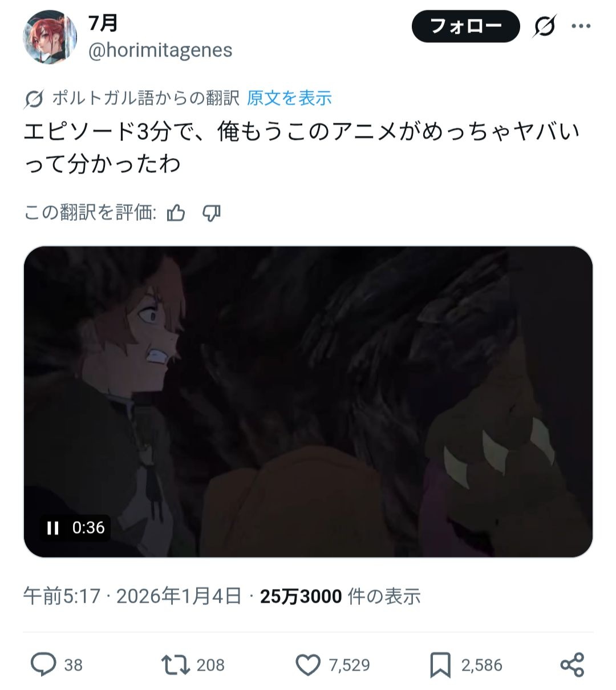616x690 pixels.
Task: Pause the video at 0:36
Action: click(x=53, y=527)
